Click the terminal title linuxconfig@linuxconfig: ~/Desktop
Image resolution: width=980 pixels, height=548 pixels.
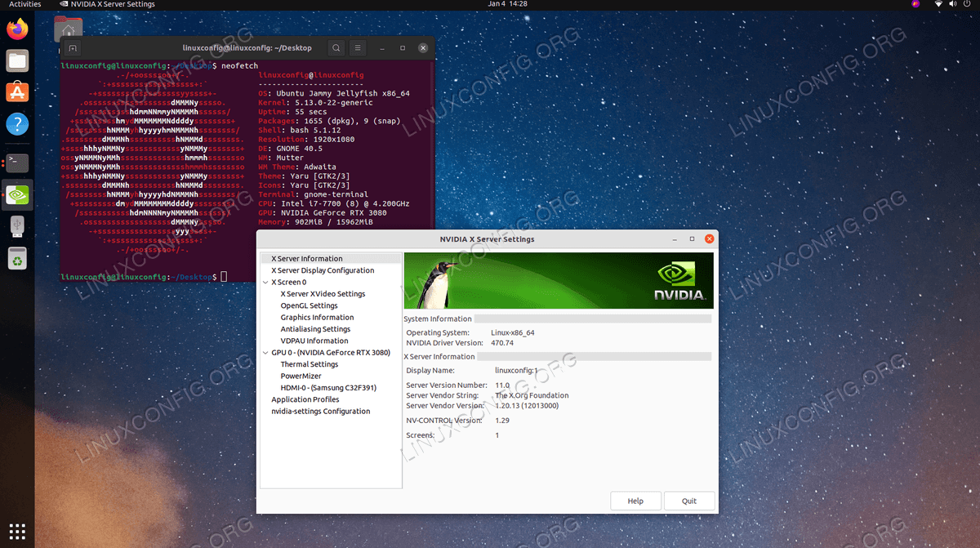click(x=247, y=48)
